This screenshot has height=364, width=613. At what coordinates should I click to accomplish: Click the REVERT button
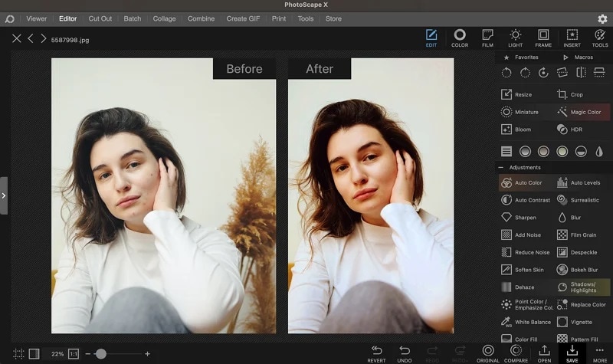(376, 354)
